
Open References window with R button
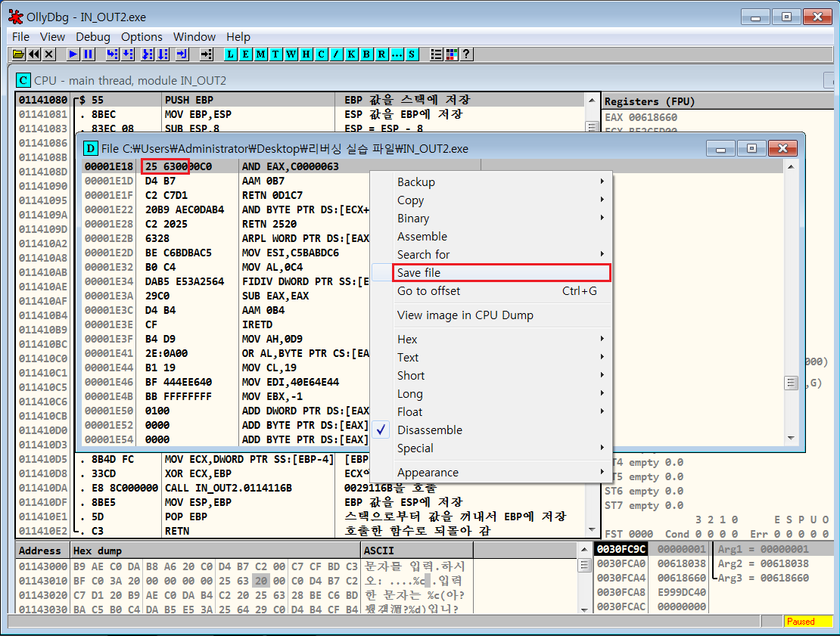click(x=381, y=54)
